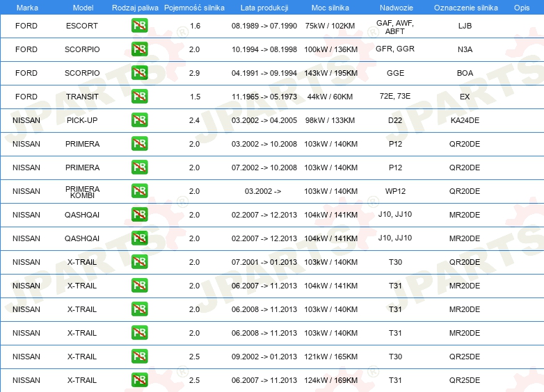This screenshot has height=392, width=544.
Task: Click the Lata produkcji column header
Action: click(x=264, y=8)
